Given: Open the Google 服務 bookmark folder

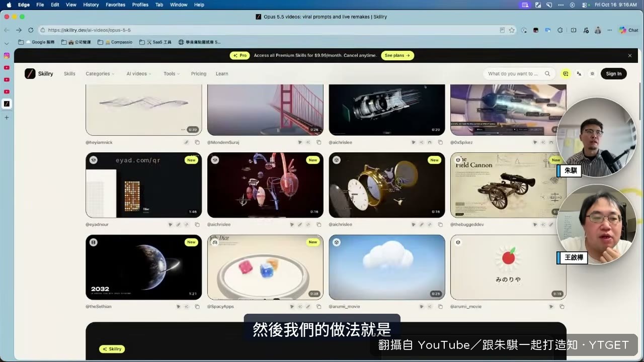Looking at the screenshot, I should coord(36,42).
